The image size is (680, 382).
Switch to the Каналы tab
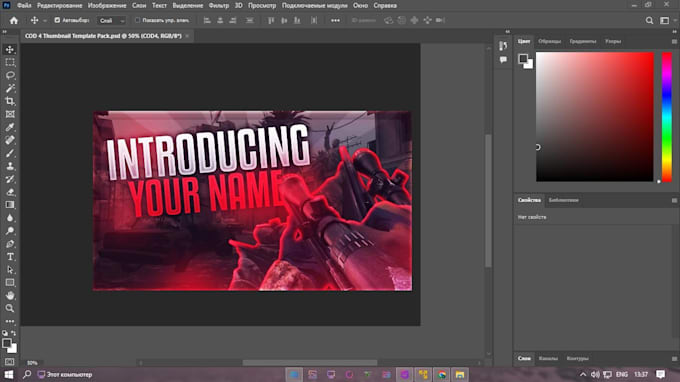548,359
